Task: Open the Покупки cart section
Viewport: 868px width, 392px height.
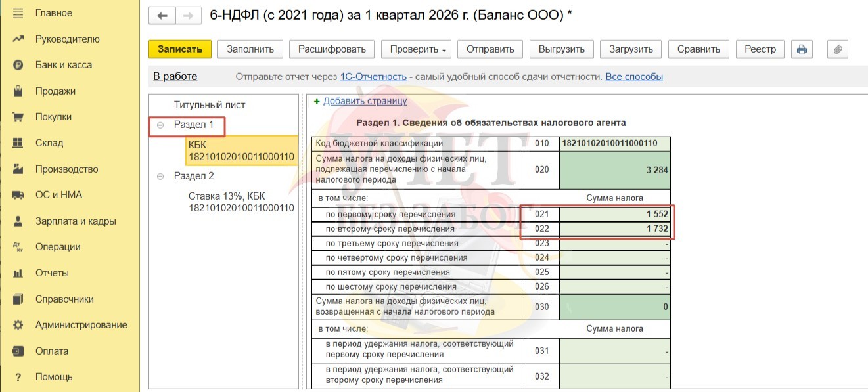Action: (53, 117)
